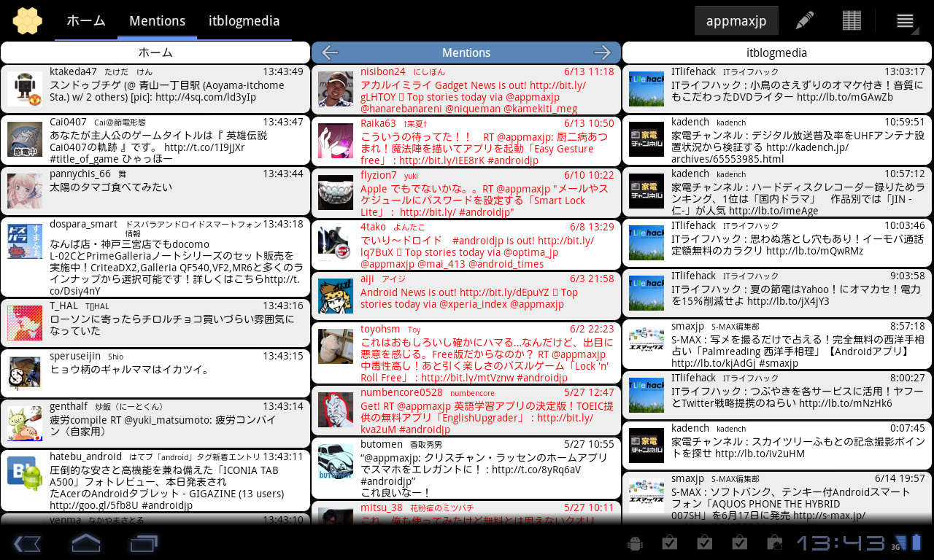Open dospara_smart avatar image
Image resolution: width=934 pixels, height=560 pixels.
click(25, 241)
